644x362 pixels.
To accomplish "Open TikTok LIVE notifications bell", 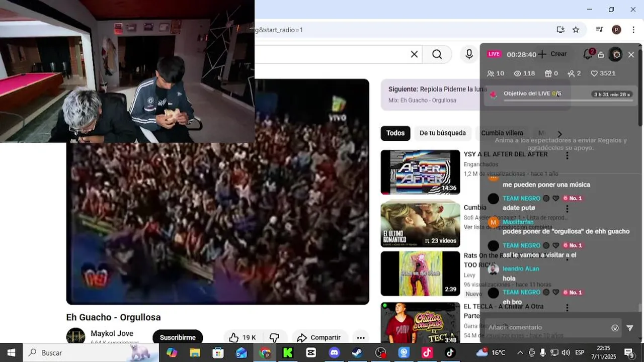I will coord(588,54).
